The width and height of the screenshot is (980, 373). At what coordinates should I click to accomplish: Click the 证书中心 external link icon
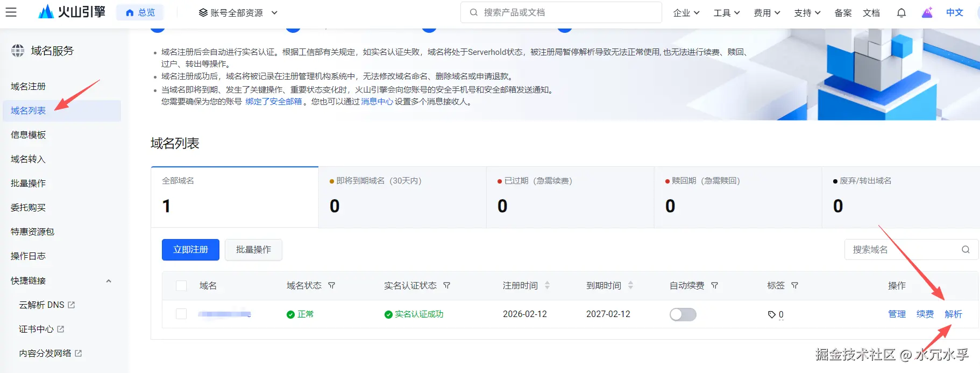point(60,329)
